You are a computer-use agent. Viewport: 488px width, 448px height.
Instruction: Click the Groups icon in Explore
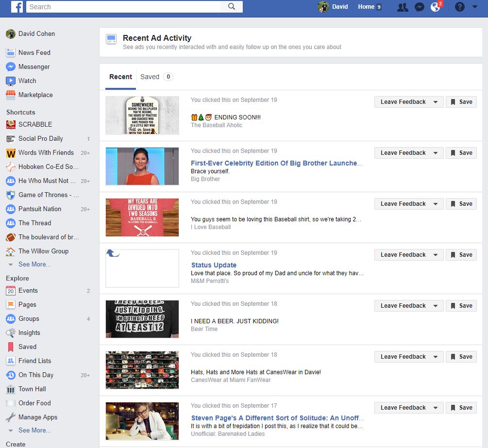12,318
